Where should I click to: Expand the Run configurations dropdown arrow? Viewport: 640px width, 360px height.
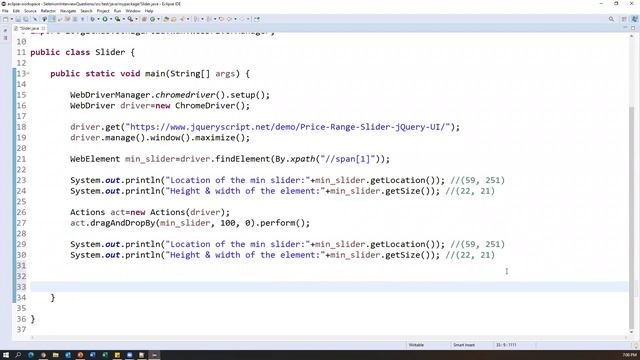pos(111,19)
